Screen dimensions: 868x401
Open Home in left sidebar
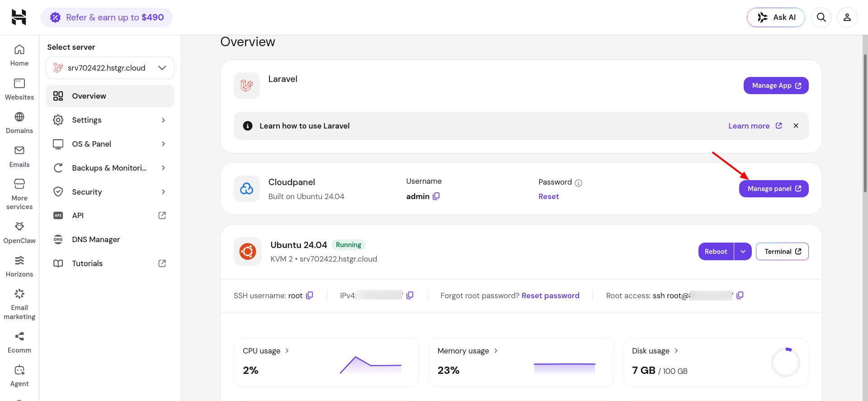point(19,56)
